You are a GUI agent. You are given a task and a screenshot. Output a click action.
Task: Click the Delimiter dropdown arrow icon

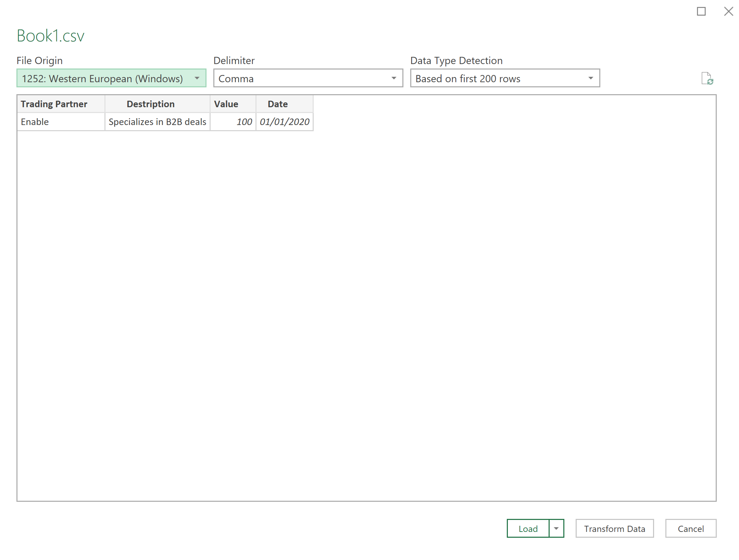coord(394,78)
